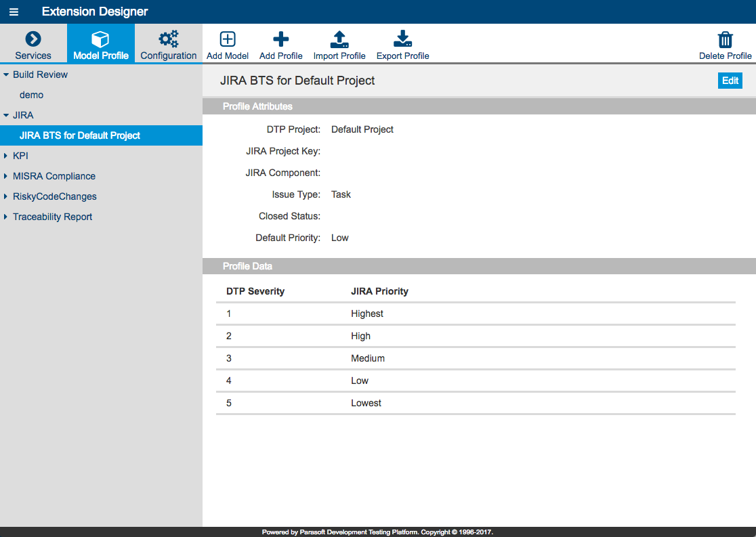Click the Default Priority label
The height and width of the screenshot is (537, 756).
[x=288, y=238]
